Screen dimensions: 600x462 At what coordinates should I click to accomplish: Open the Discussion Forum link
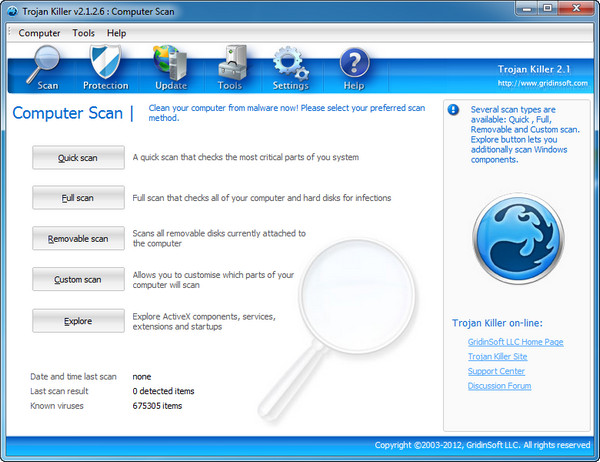[x=499, y=385]
